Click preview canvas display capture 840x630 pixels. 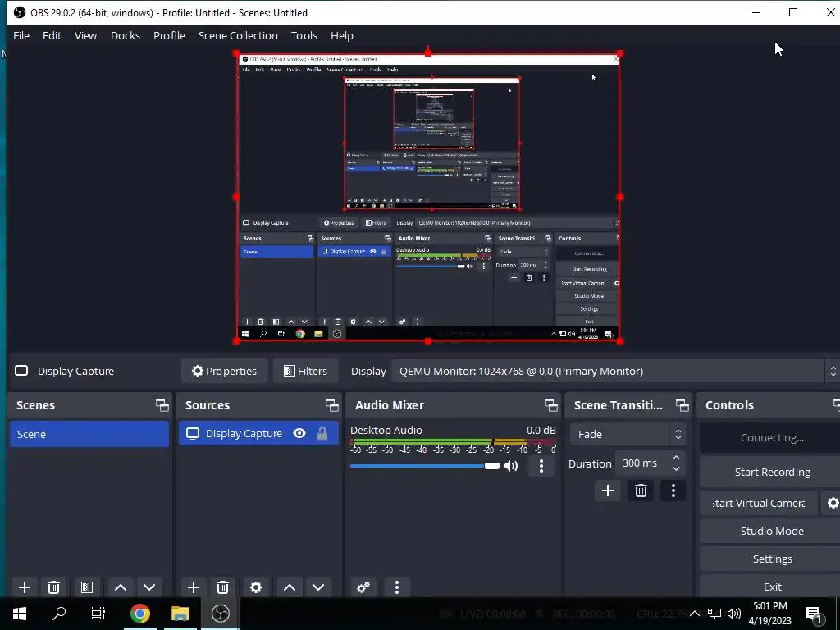pos(428,197)
